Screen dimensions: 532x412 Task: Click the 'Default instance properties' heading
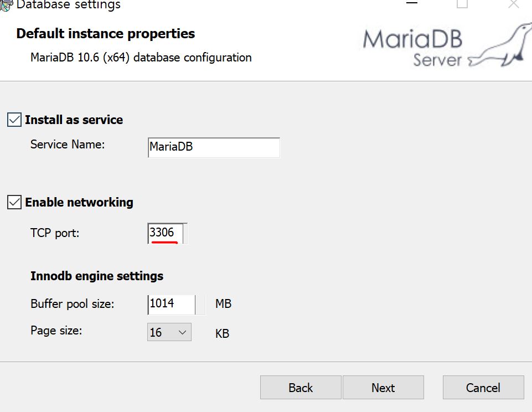(106, 34)
